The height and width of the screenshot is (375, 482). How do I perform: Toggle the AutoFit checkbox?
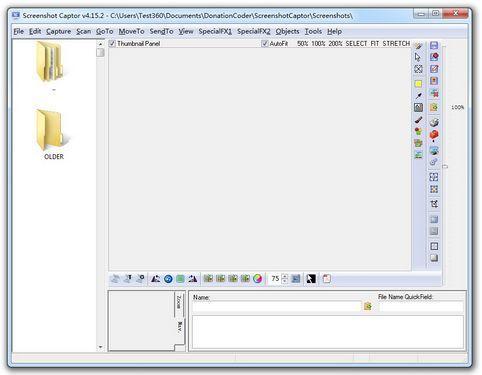pyautogui.click(x=265, y=44)
